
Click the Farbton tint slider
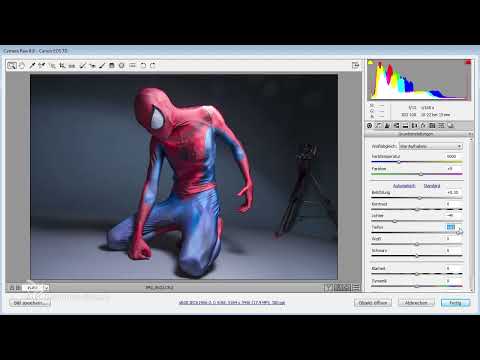(417, 174)
